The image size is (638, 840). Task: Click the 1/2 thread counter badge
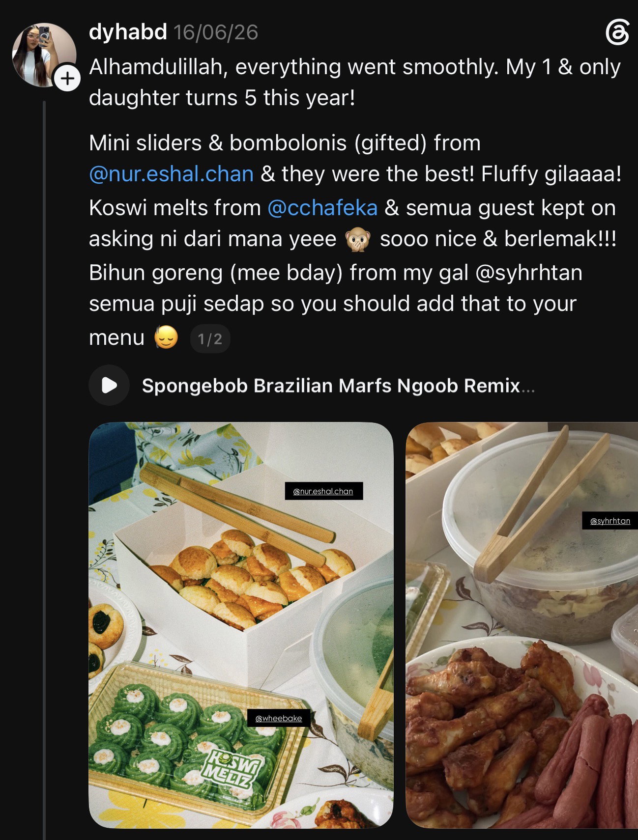pos(210,338)
